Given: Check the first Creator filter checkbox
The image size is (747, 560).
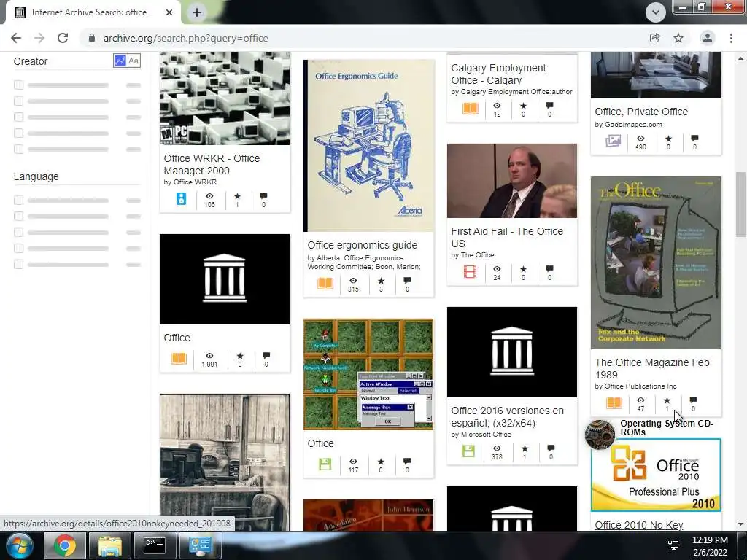Looking at the screenshot, I should tap(18, 85).
